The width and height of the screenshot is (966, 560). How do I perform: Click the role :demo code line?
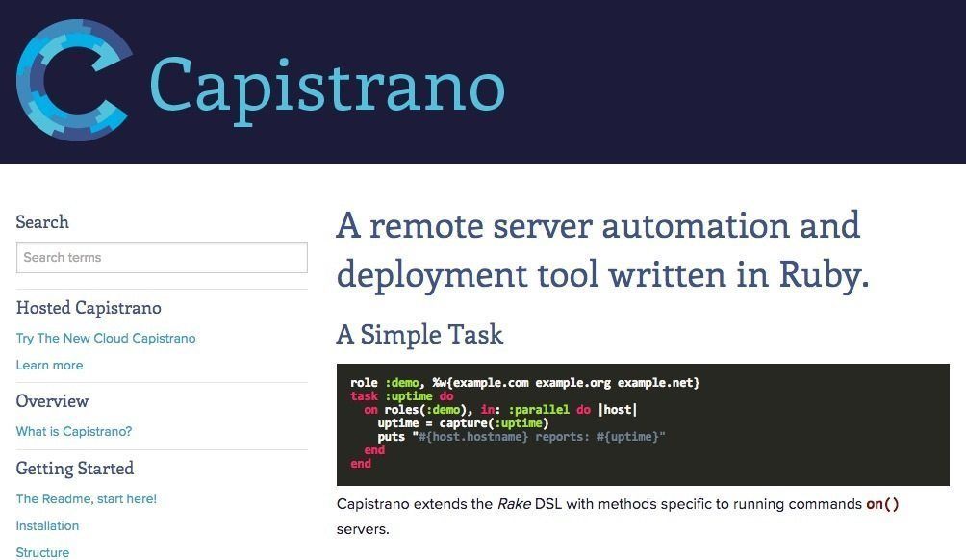[x=525, y=383]
